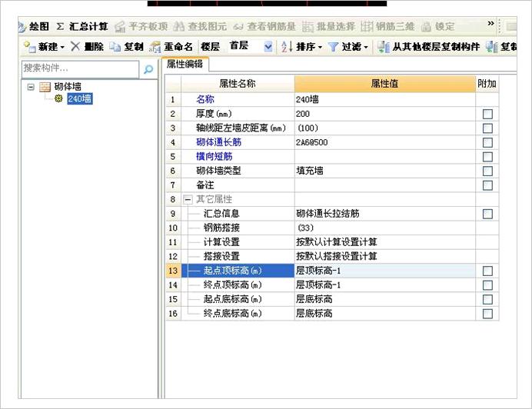This screenshot has height=409, width=532.
Task: Click row number 1 header
Action: [x=173, y=99]
